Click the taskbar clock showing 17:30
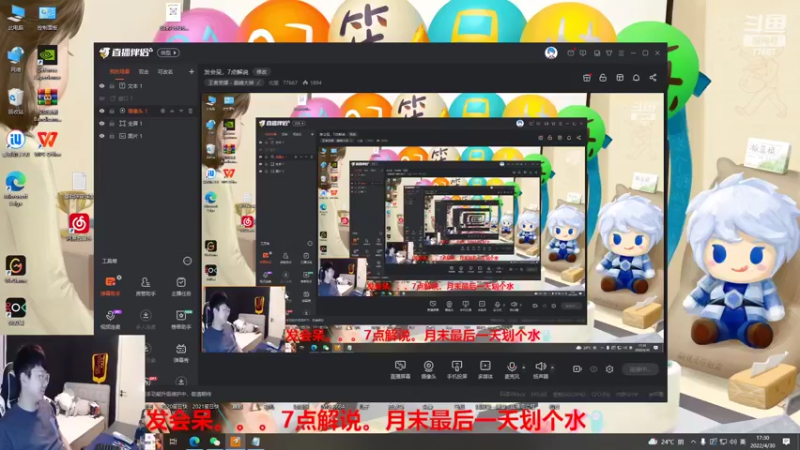The image size is (800, 450). click(x=763, y=441)
